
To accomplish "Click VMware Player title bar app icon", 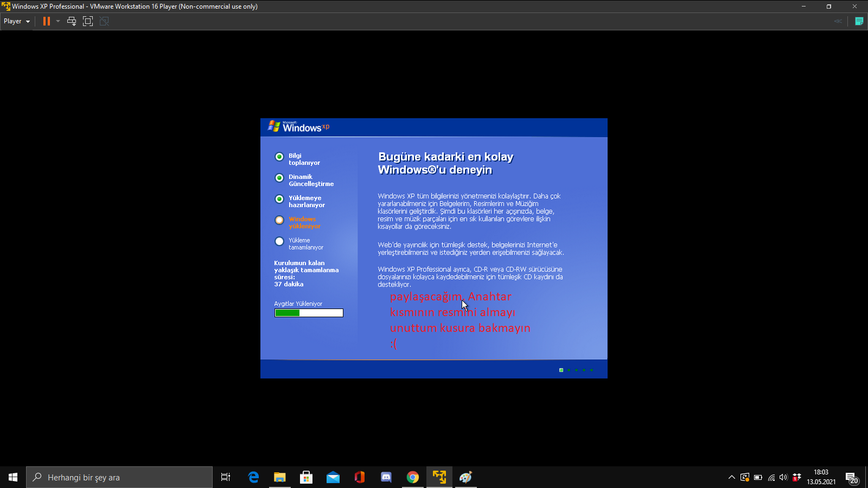I will [6, 7].
